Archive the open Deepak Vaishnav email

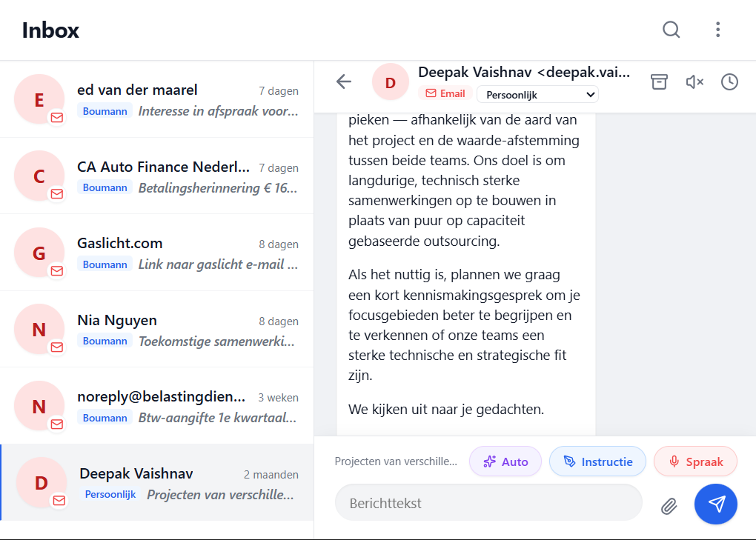[x=658, y=81]
